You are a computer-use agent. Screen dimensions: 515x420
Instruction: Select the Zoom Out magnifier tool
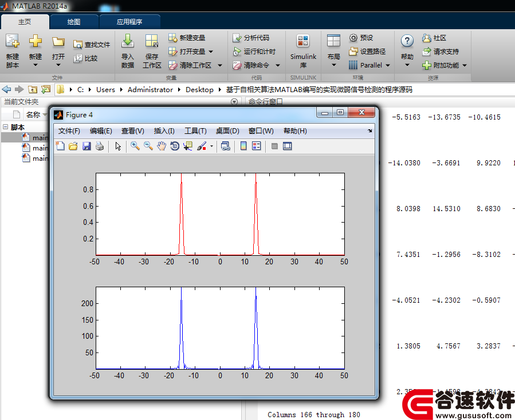coord(148,146)
